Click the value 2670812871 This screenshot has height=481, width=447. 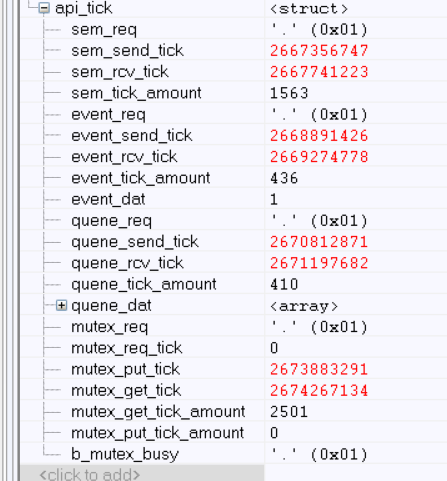click(x=319, y=242)
